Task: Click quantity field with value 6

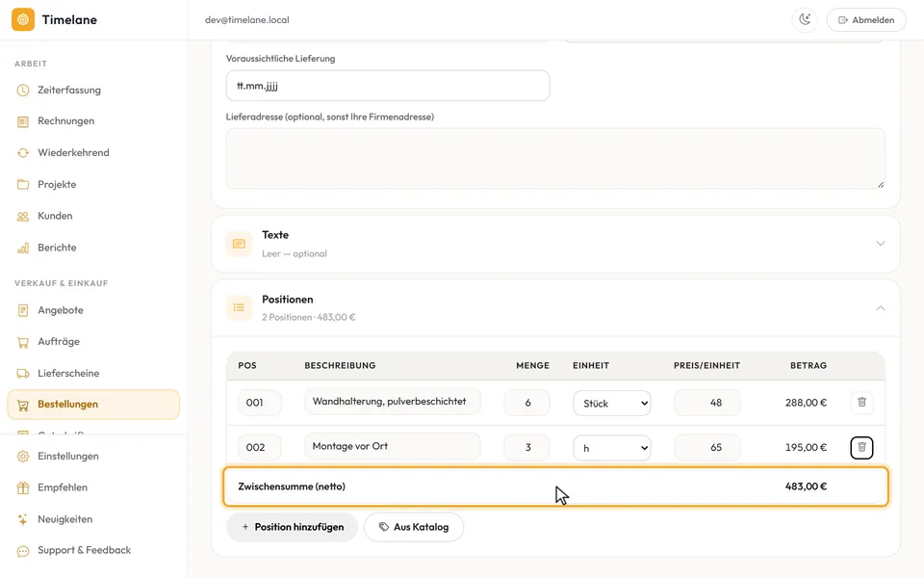Action: (x=526, y=403)
